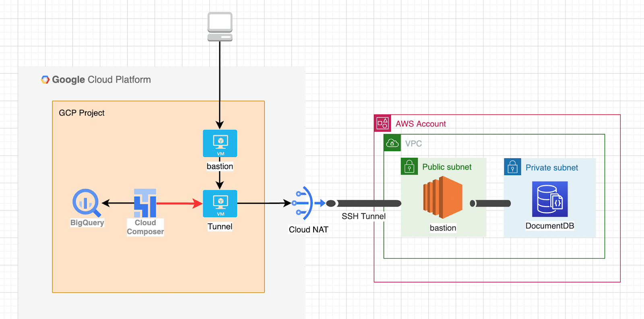644x319 pixels.
Task: Click the "Google Cloud Platform" title text
Action: (101, 80)
